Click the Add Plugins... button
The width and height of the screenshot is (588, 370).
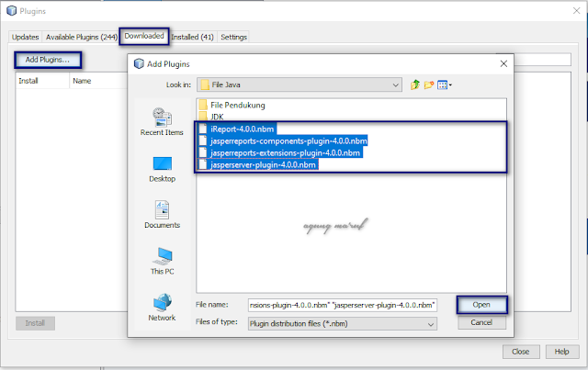48,60
